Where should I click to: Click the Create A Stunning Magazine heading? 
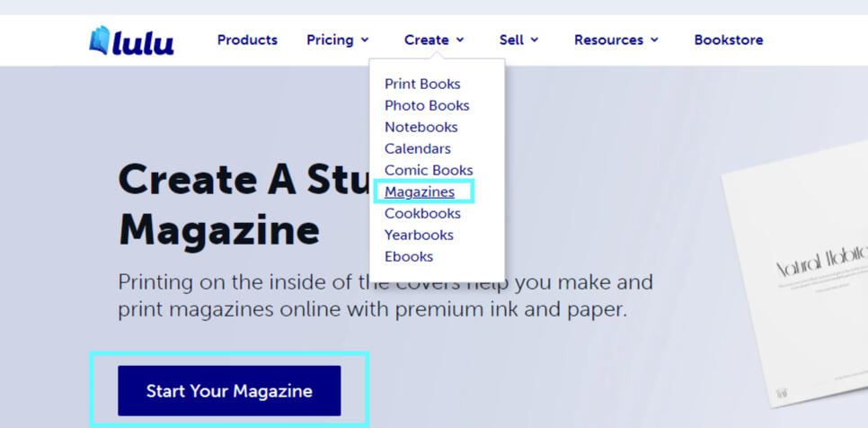click(244, 204)
